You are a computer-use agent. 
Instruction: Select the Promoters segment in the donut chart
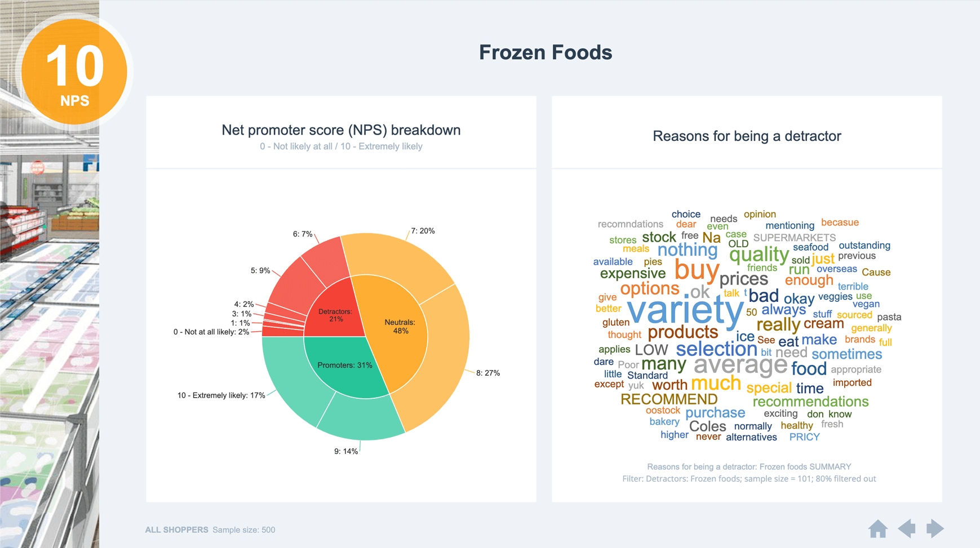(346, 365)
